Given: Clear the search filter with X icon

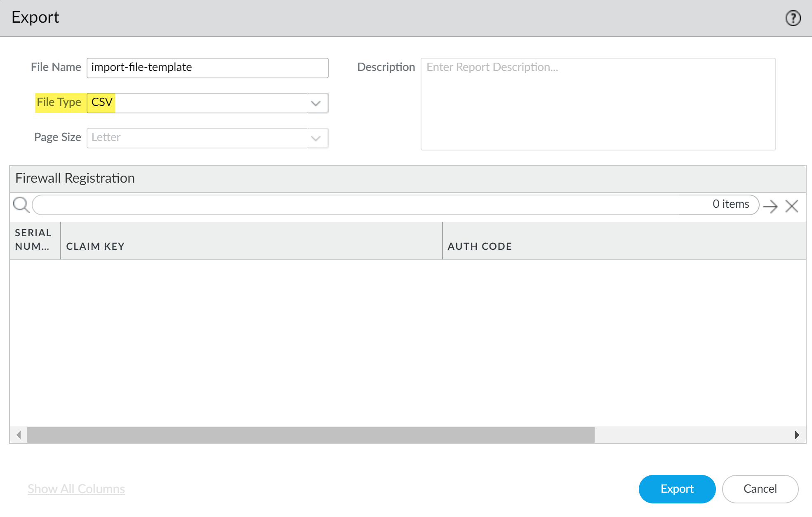Looking at the screenshot, I should (x=791, y=206).
